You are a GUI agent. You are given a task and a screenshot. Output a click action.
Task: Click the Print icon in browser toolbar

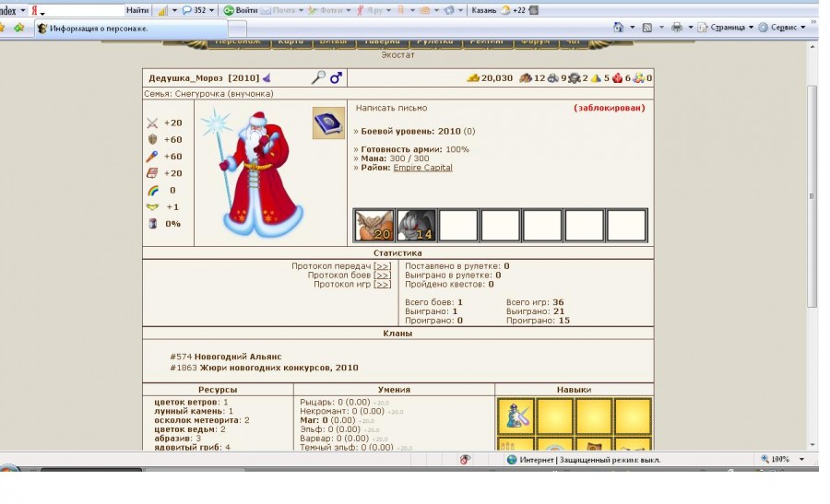[x=677, y=28]
